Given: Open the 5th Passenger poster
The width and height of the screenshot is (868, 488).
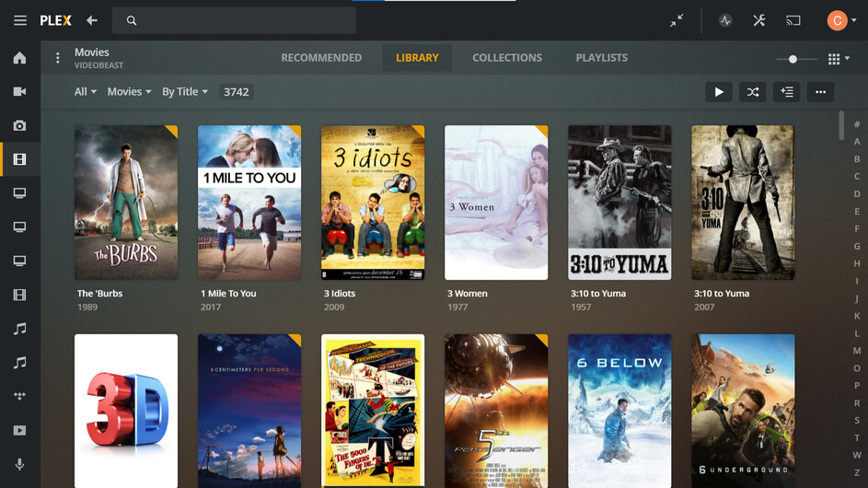Looking at the screenshot, I should pyautogui.click(x=496, y=411).
